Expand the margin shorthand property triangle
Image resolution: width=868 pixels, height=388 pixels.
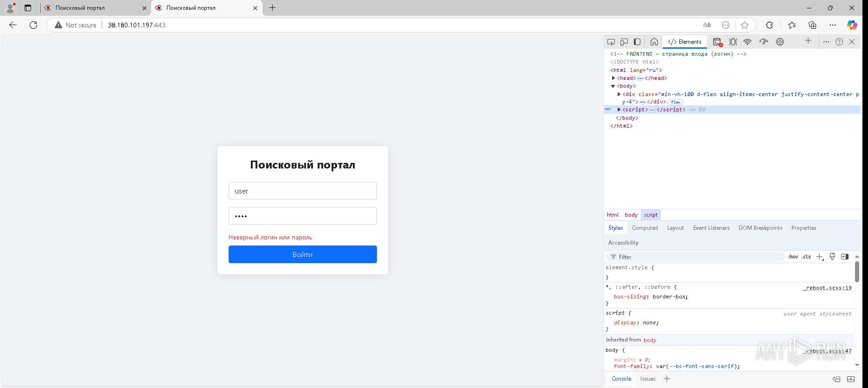click(640, 360)
